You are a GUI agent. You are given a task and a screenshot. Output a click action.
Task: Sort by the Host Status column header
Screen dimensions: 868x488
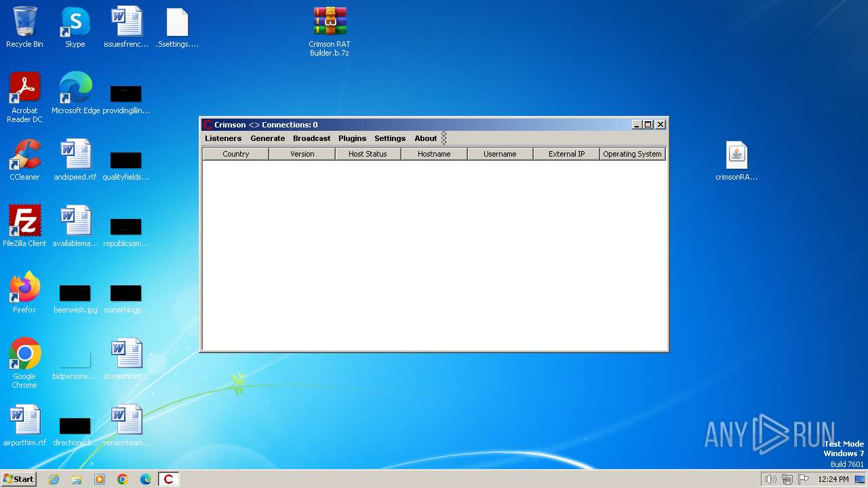click(368, 154)
